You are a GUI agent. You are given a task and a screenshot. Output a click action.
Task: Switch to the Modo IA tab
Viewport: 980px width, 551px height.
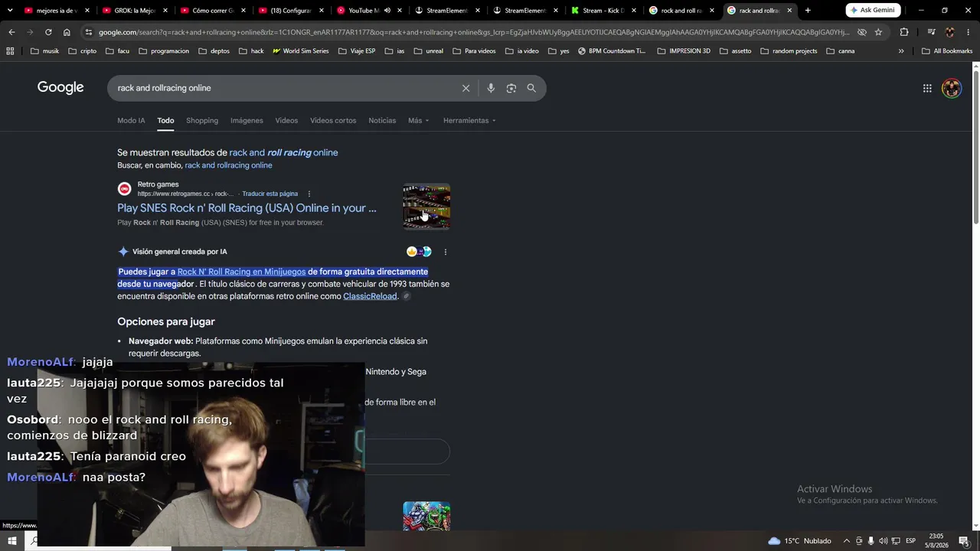point(131,120)
